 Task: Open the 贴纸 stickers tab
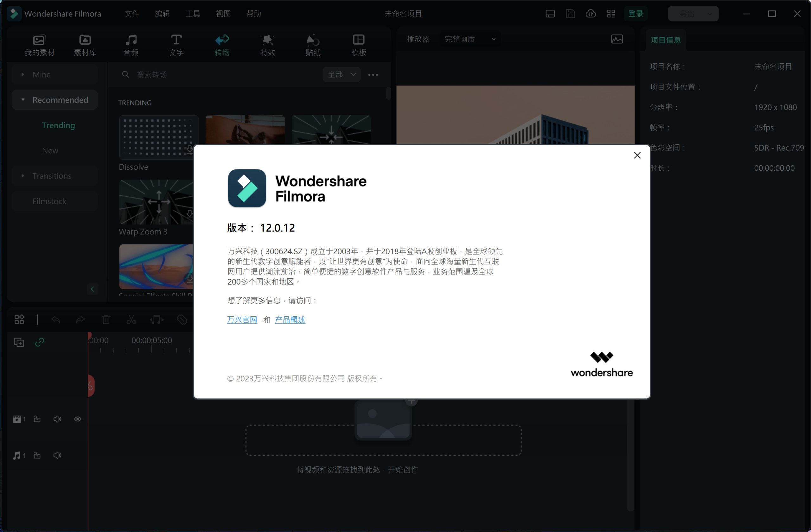[313, 45]
